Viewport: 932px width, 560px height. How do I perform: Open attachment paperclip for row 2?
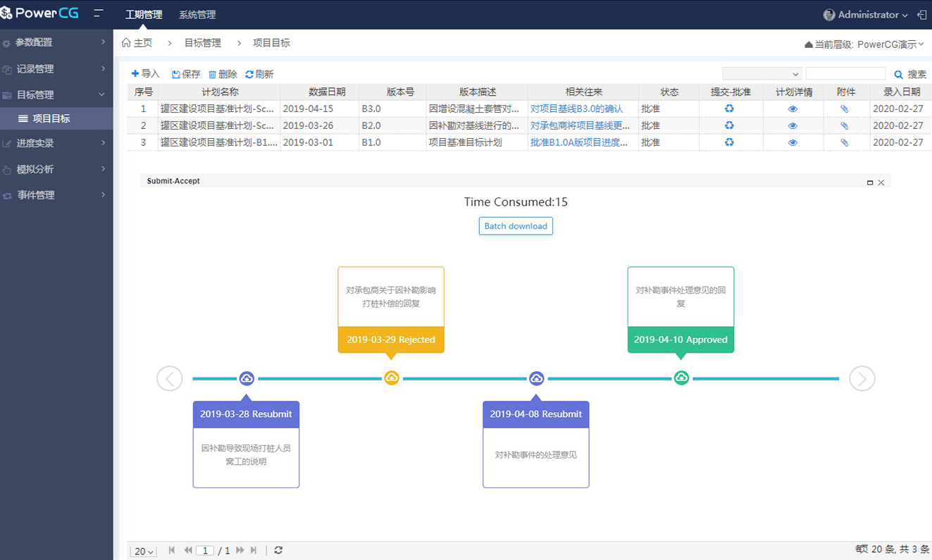(844, 125)
